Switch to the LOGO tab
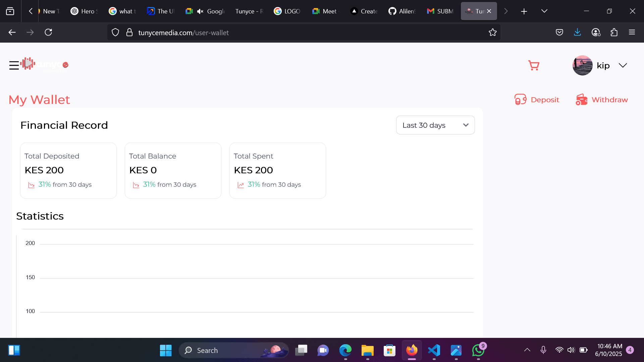 click(287, 11)
